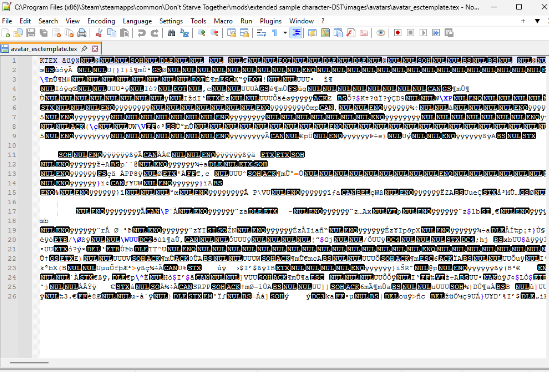Image resolution: width=549 pixels, height=372 pixels.
Task: Open the Run menu
Action: click(246, 21)
